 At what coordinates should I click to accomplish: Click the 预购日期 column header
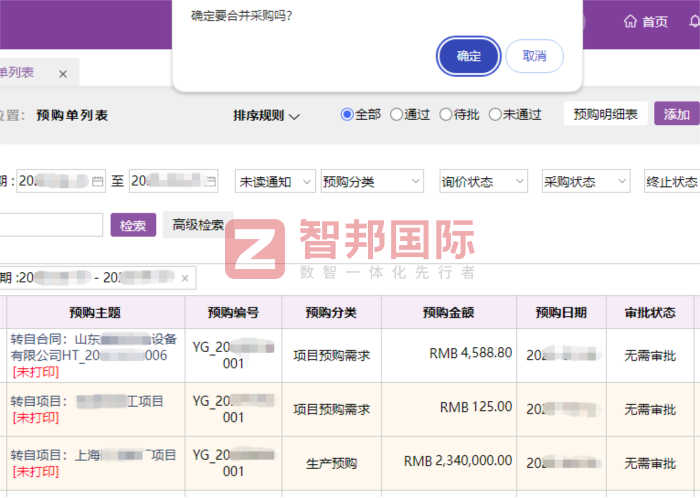(561, 312)
